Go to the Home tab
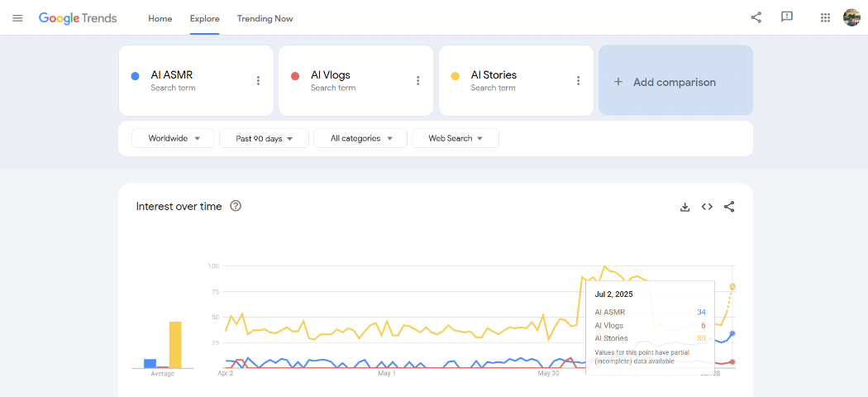Image resolution: width=868 pixels, height=397 pixels. pyautogui.click(x=160, y=18)
